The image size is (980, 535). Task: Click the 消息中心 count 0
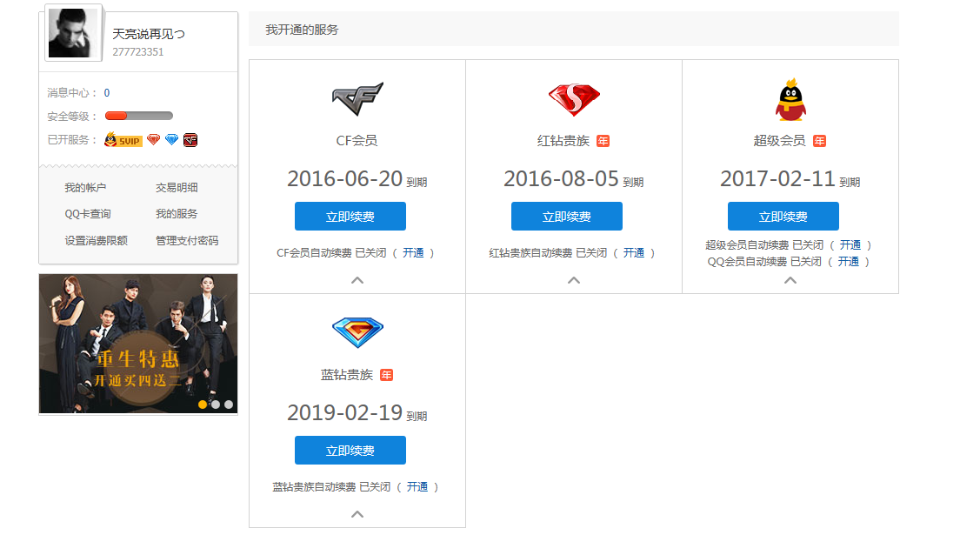coord(107,92)
